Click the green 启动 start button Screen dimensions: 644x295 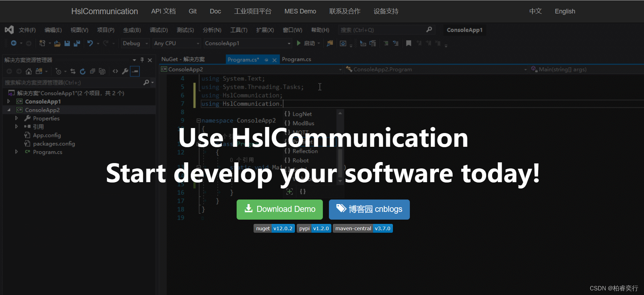coord(306,43)
